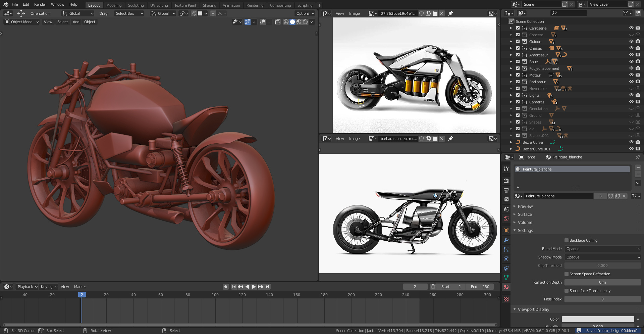This screenshot has width=644, height=334.
Task: Open the Object Mode selector
Action: (21, 22)
